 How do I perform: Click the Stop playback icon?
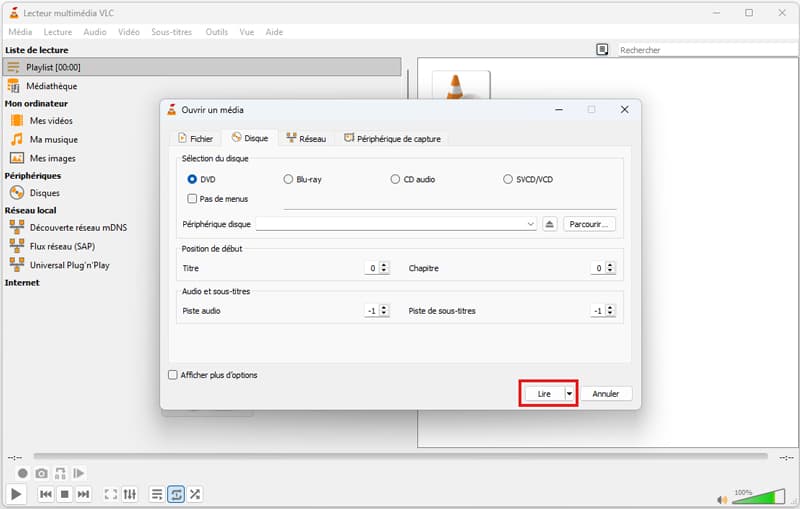point(64,494)
